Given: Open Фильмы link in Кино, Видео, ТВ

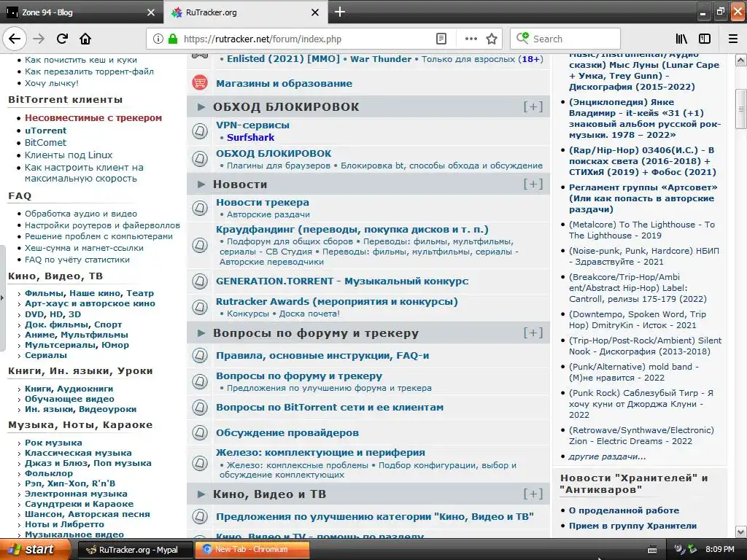Looking at the screenshot, I should tap(44, 293).
